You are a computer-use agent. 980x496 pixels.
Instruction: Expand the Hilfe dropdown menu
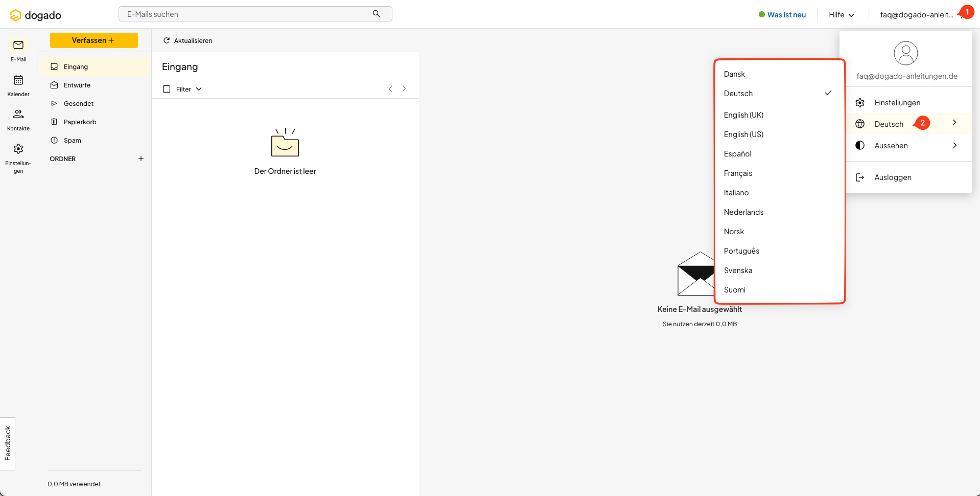pos(842,15)
